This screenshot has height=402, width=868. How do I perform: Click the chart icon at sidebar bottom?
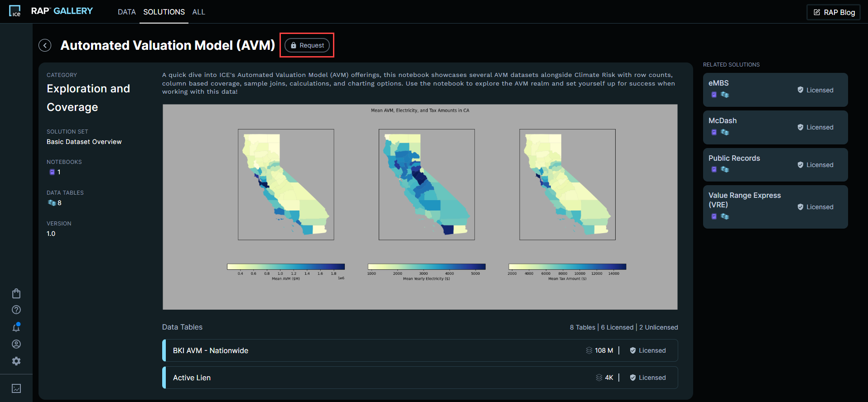pyautogui.click(x=16, y=388)
